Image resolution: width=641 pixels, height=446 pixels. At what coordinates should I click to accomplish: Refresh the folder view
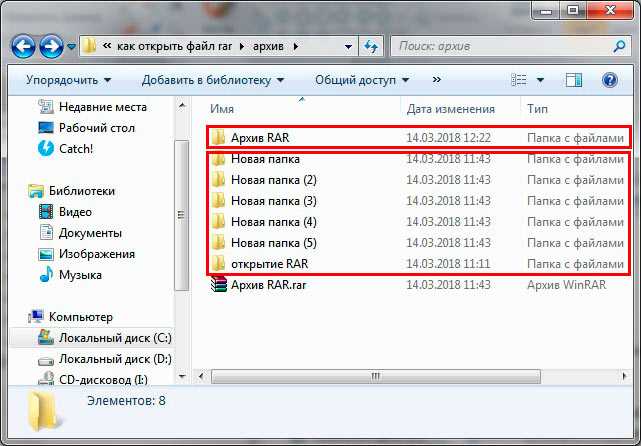pos(371,47)
